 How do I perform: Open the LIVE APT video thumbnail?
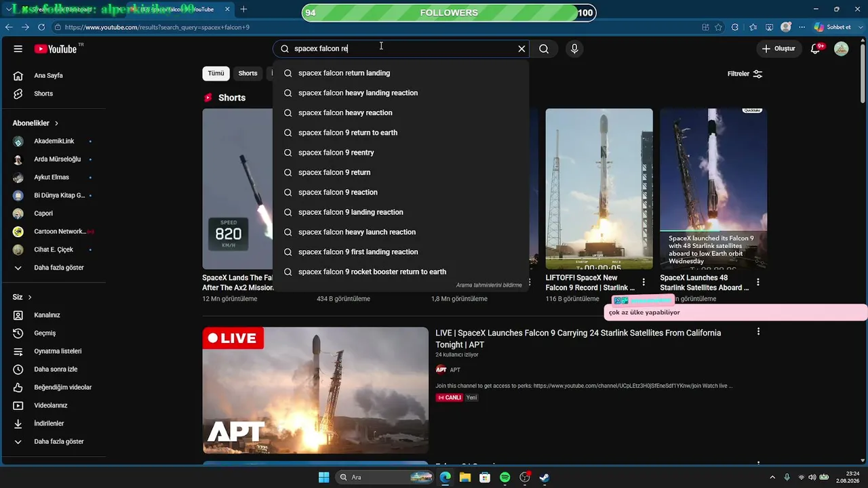click(x=315, y=390)
